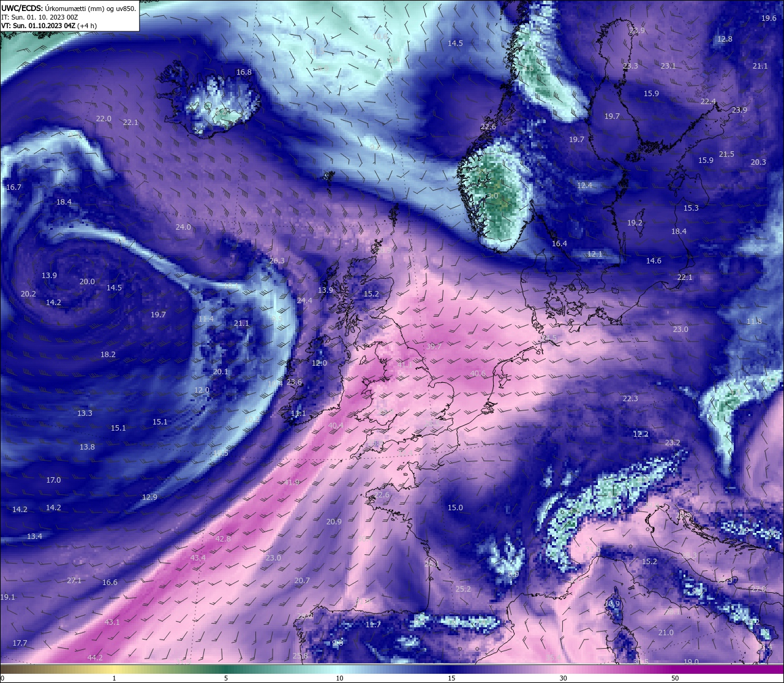Select the 18.2 value label

(108, 355)
